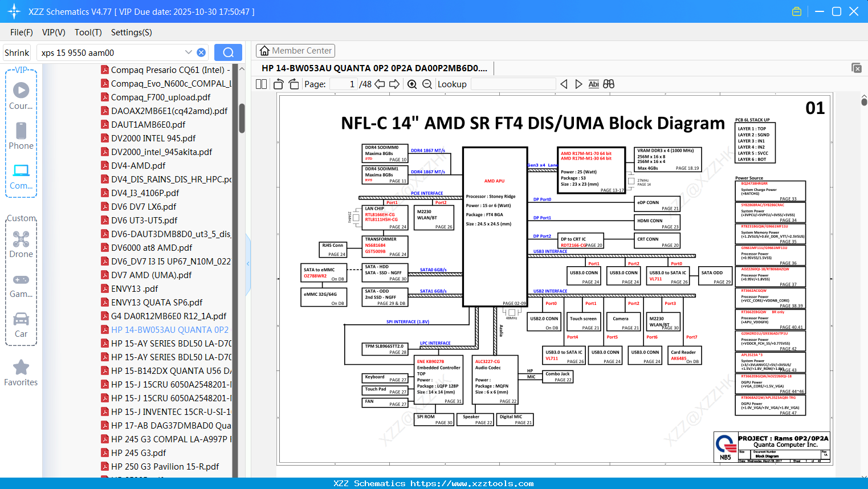Viewport: 868px width, 489px height.
Task: Open the Drone category
Action: pyautogui.click(x=21, y=244)
